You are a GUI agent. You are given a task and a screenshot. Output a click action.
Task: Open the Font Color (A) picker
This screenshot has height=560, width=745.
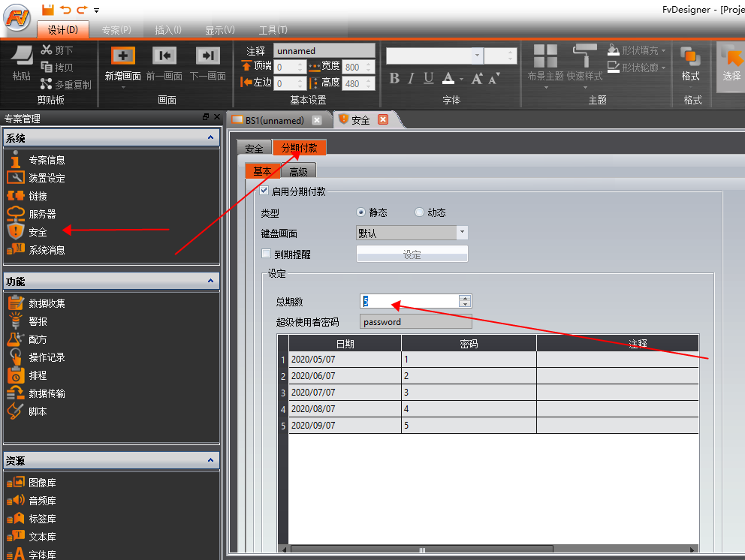[448, 79]
